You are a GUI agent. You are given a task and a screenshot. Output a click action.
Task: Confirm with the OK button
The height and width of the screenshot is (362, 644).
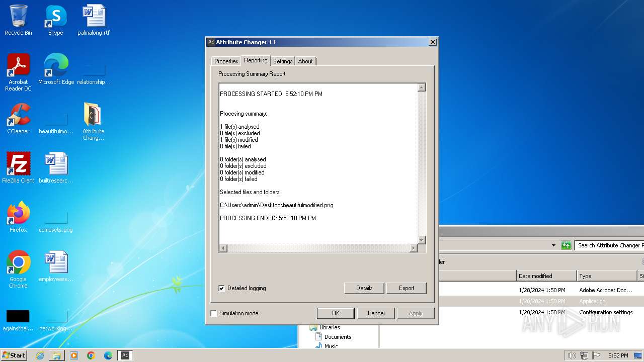[x=336, y=313]
